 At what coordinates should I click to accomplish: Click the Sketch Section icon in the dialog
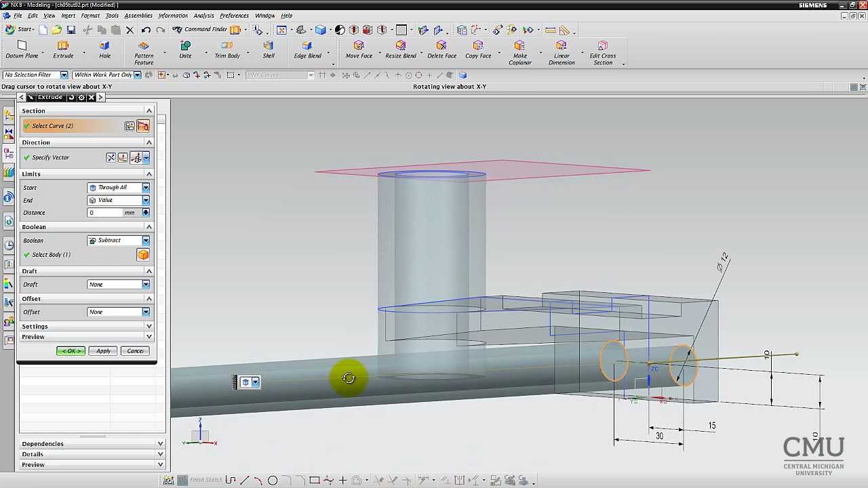click(130, 126)
